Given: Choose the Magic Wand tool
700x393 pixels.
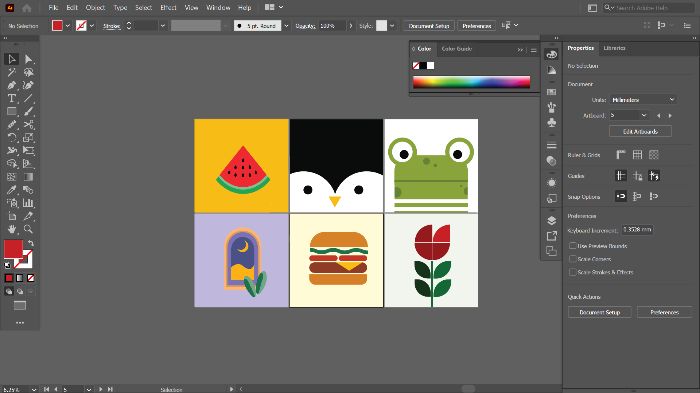Looking at the screenshot, I should point(12,72).
